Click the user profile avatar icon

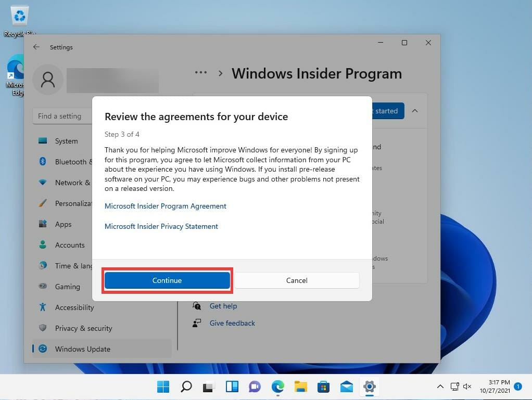point(48,80)
